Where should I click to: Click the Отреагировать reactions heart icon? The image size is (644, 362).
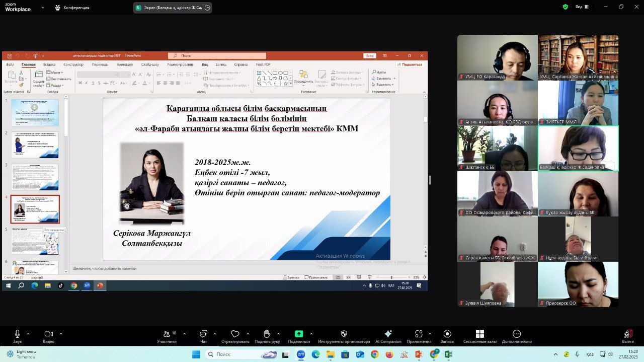pyautogui.click(x=235, y=334)
